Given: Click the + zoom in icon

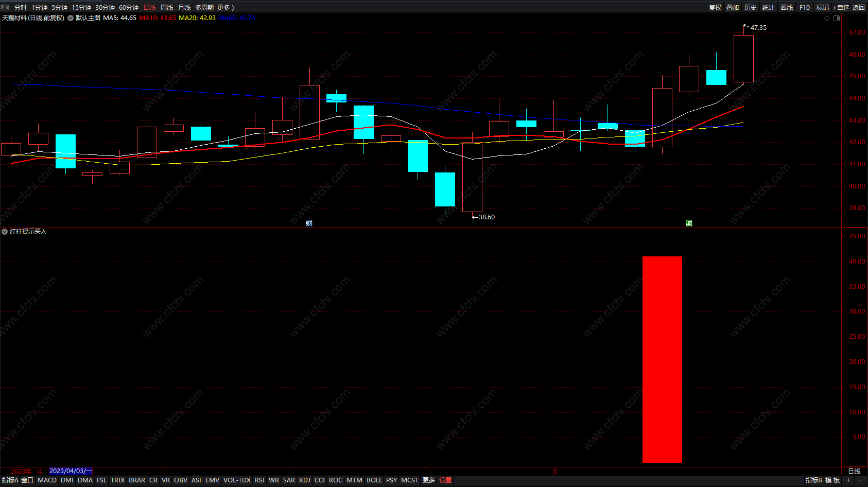Looking at the screenshot, I should click(x=848, y=480).
